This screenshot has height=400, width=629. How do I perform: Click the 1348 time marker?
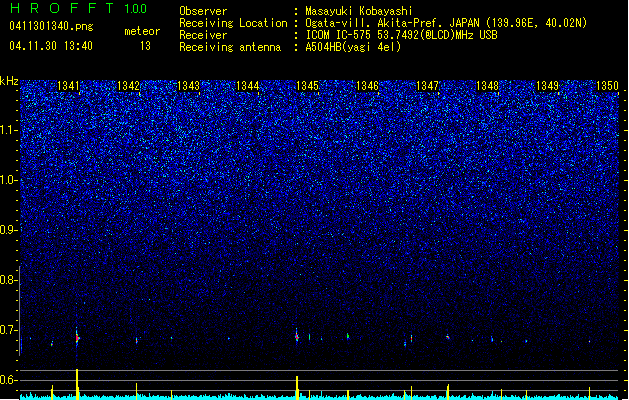487,86
